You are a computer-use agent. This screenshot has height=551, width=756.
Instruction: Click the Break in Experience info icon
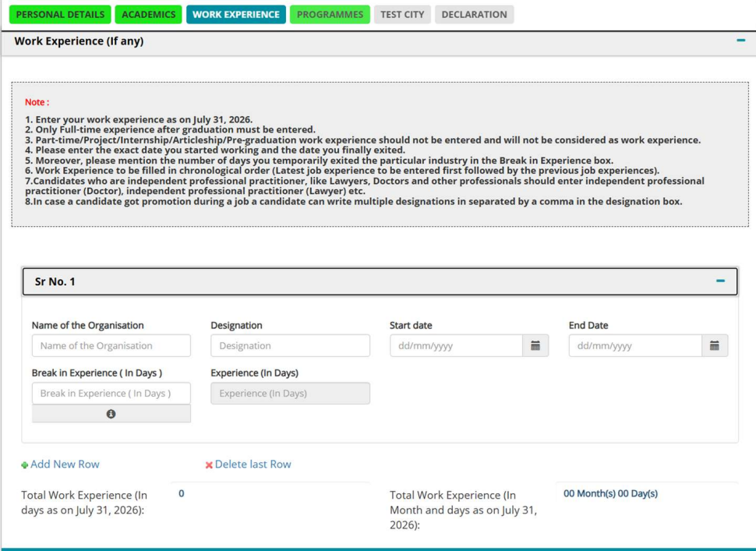tap(111, 414)
